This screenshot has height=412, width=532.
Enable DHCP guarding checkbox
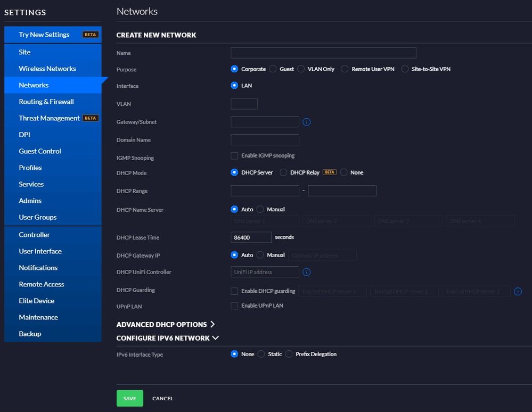234,291
